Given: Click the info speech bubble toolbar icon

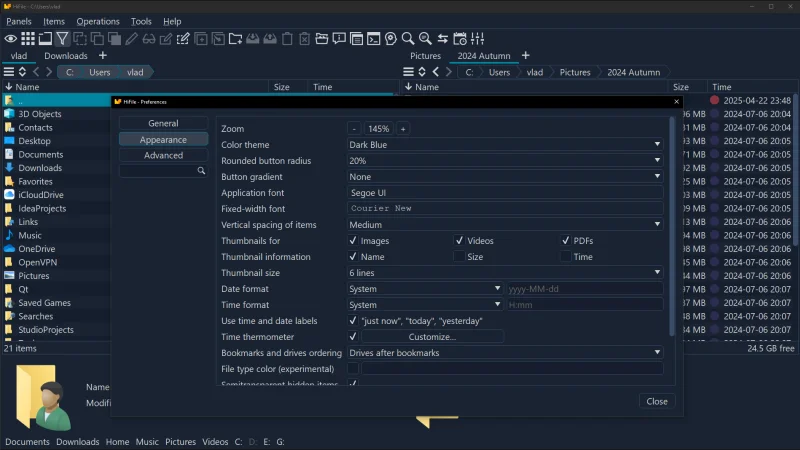Looking at the screenshot, I should point(339,39).
